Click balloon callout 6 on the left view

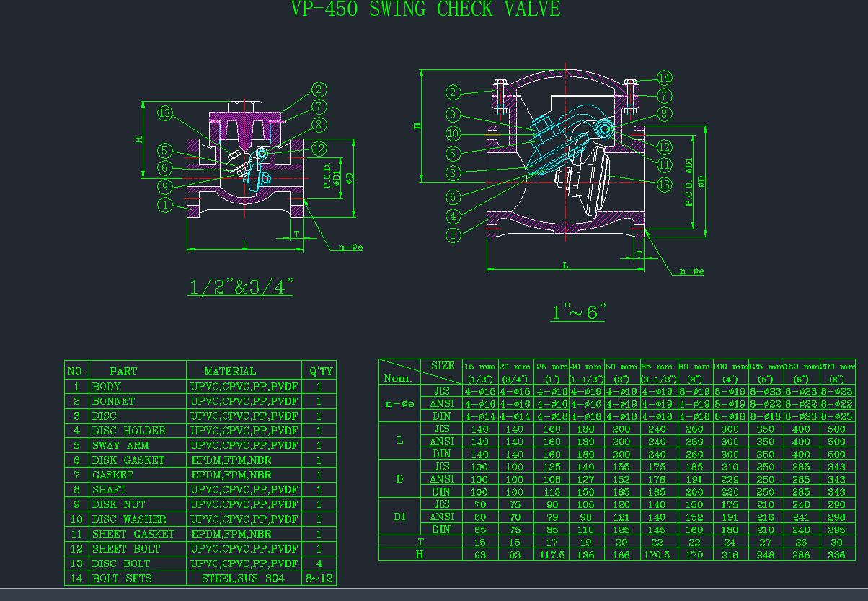(165, 168)
